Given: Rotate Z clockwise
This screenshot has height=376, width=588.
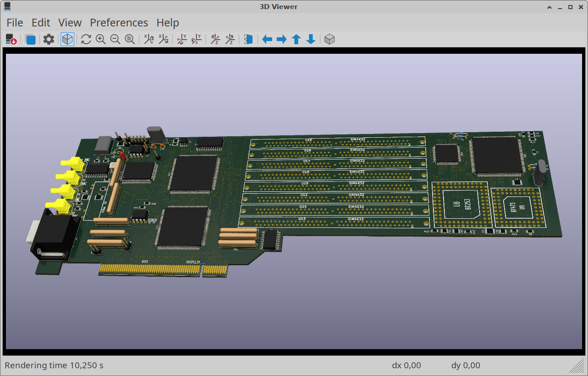Looking at the screenshot, I should coord(215,40).
